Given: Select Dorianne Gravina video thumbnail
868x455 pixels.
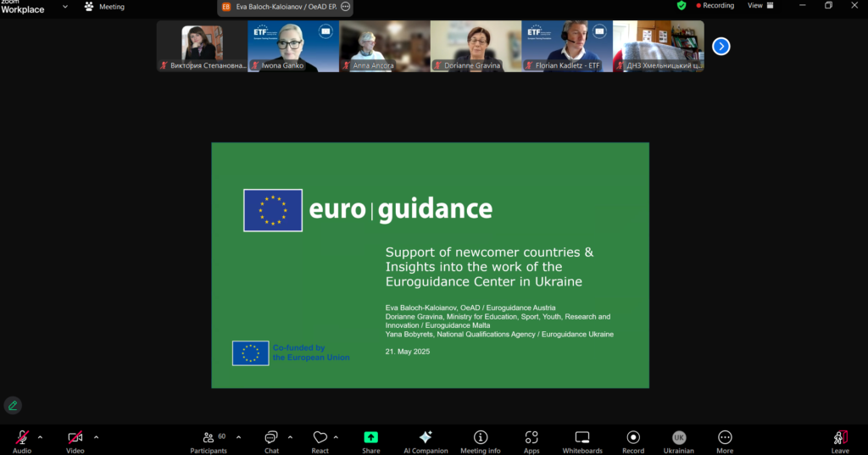Looking at the screenshot, I should click(476, 47).
